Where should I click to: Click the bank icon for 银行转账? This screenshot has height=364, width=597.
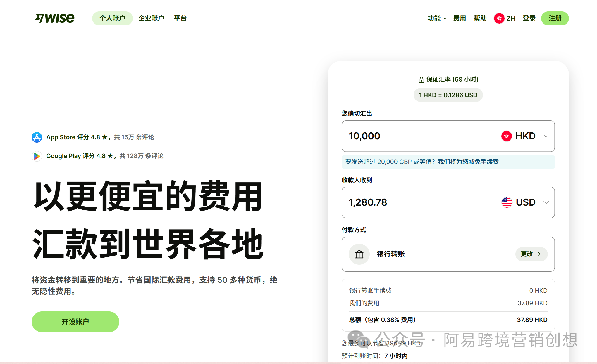pyautogui.click(x=359, y=254)
